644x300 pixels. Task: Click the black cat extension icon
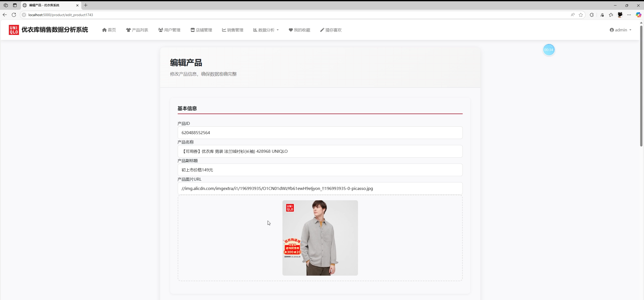[620, 15]
